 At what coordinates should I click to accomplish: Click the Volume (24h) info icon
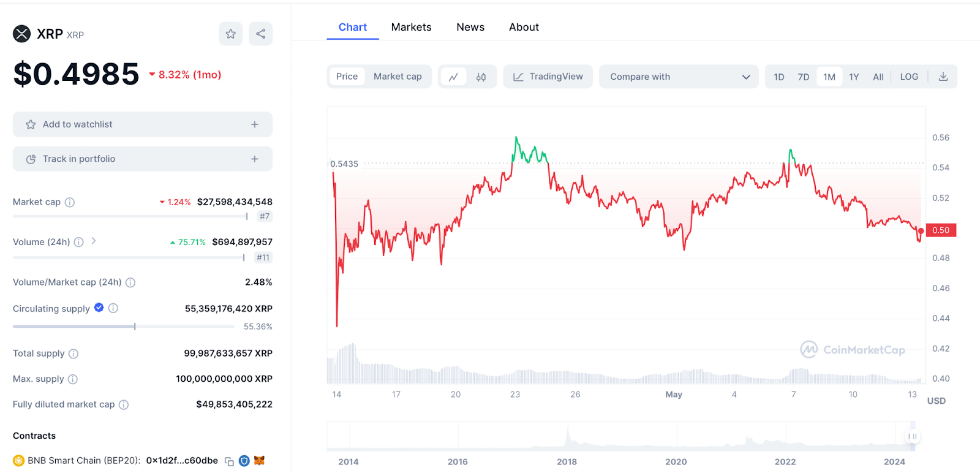79,242
